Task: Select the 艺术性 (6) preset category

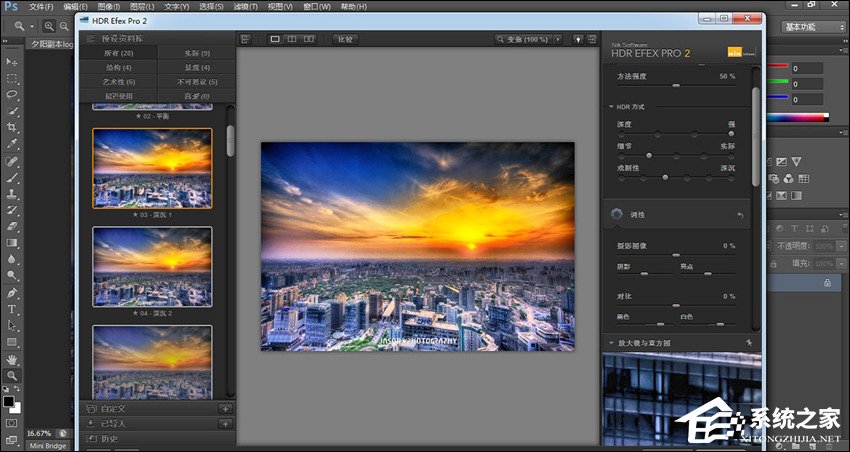Action: (116, 81)
